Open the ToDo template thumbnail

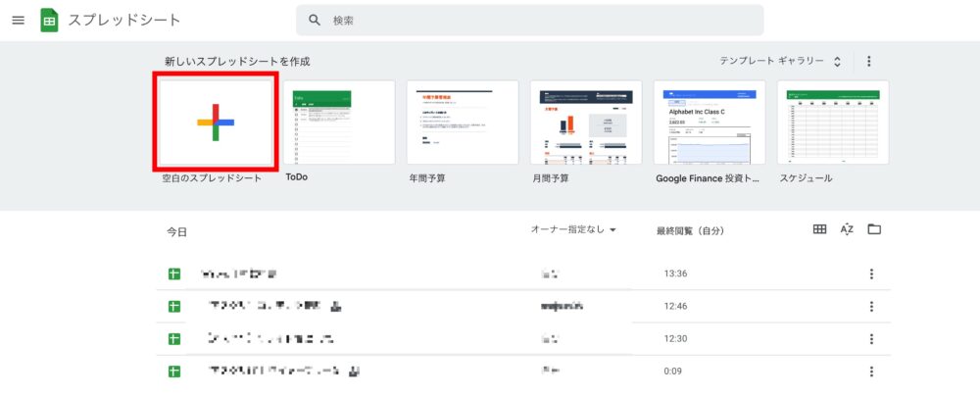click(x=339, y=122)
